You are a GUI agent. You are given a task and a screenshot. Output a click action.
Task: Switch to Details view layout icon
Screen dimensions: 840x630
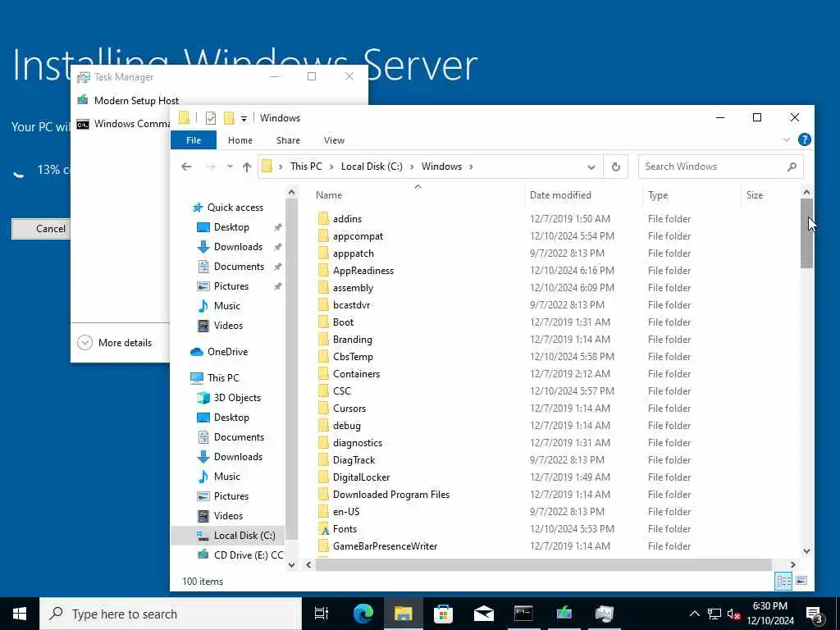[783, 581]
